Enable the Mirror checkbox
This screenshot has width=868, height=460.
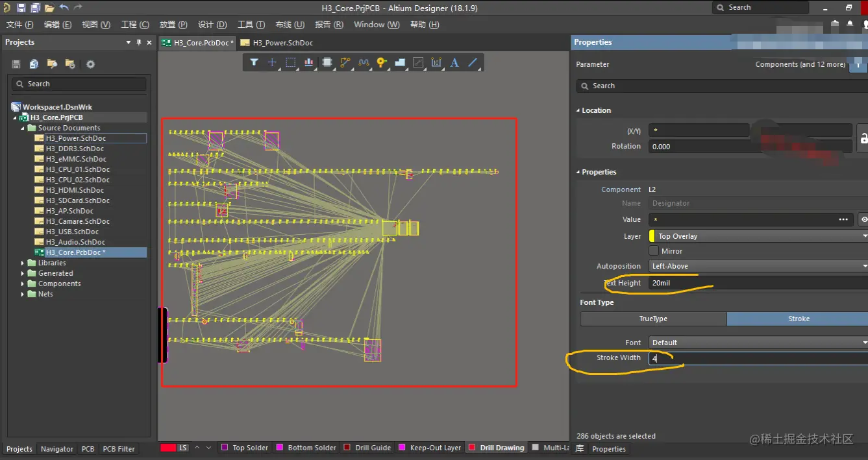coord(654,251)
